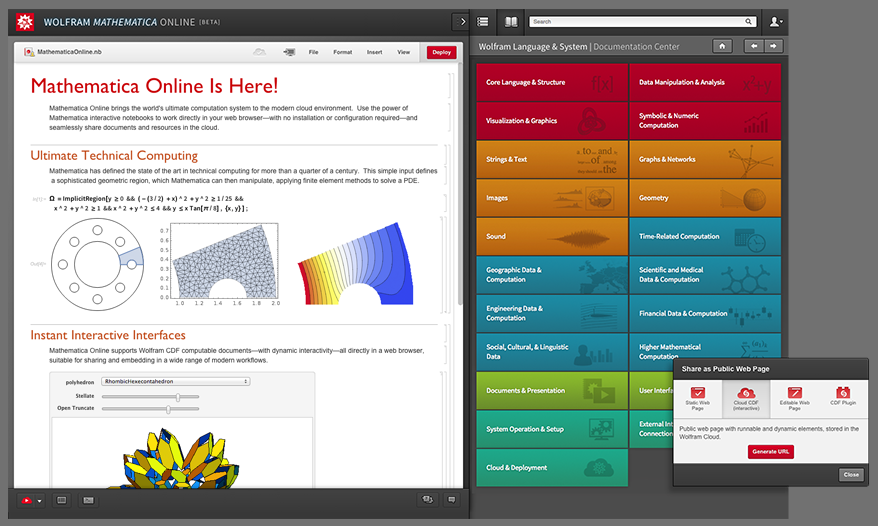Collapse the side panel with the chevron arrow
This screenshot has height=526, width=878.
pos(461,22)
